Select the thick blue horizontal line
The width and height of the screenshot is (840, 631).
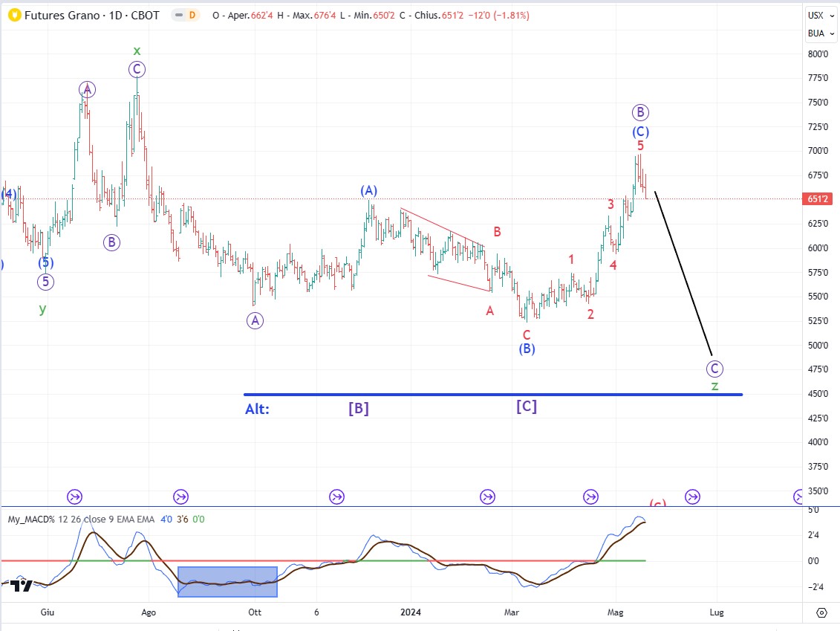493,395
